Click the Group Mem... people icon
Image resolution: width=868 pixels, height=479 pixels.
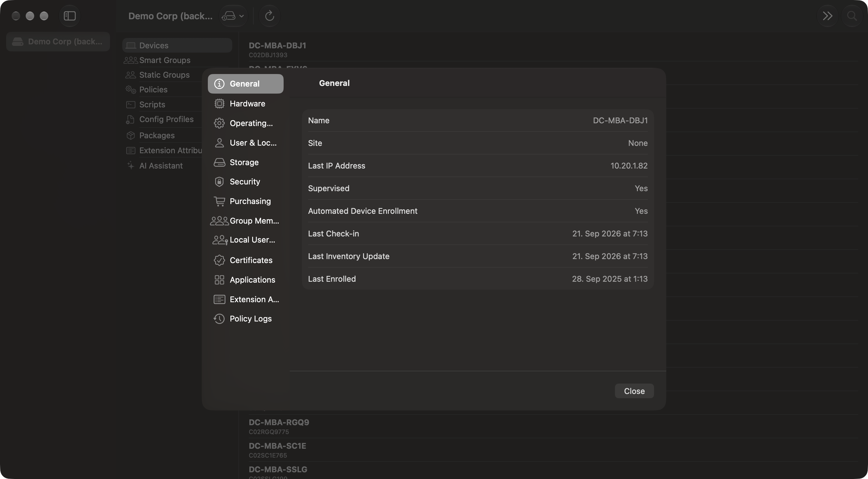pos(219,221)
